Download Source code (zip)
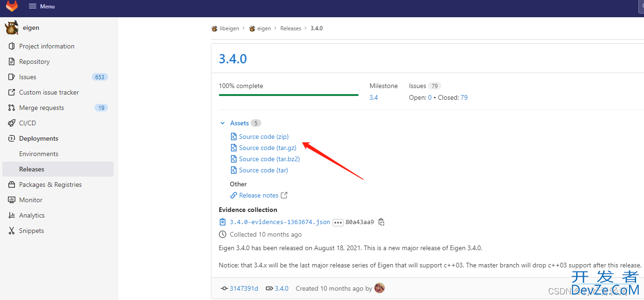 point(264,136)
